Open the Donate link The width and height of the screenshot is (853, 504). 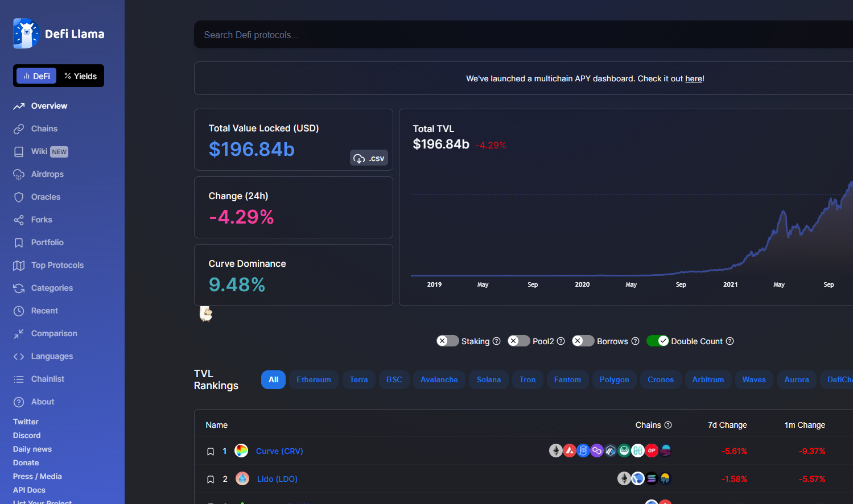[x=26, y=462]
